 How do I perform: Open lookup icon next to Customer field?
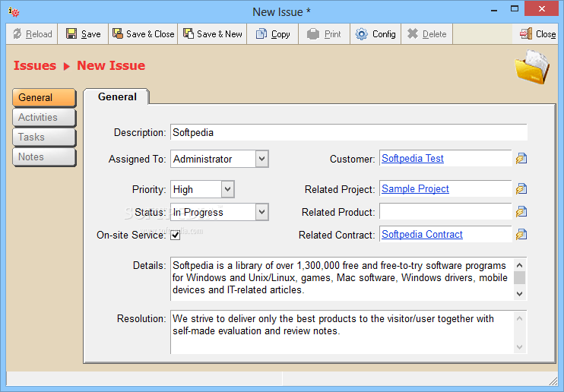click(x=521, y=158)
